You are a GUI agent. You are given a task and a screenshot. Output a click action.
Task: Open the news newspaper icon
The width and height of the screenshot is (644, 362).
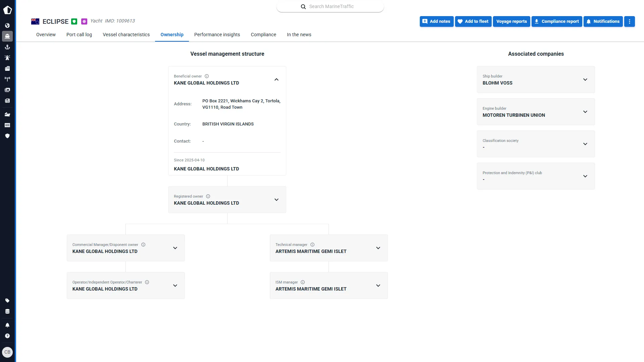[x=7, y=101]
